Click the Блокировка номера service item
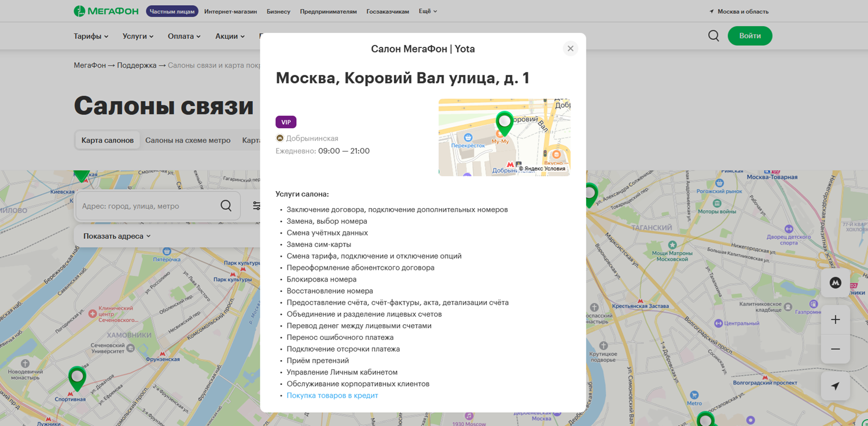Image resolution: width=868 pixels, height=426 pixels. (322, 279)
